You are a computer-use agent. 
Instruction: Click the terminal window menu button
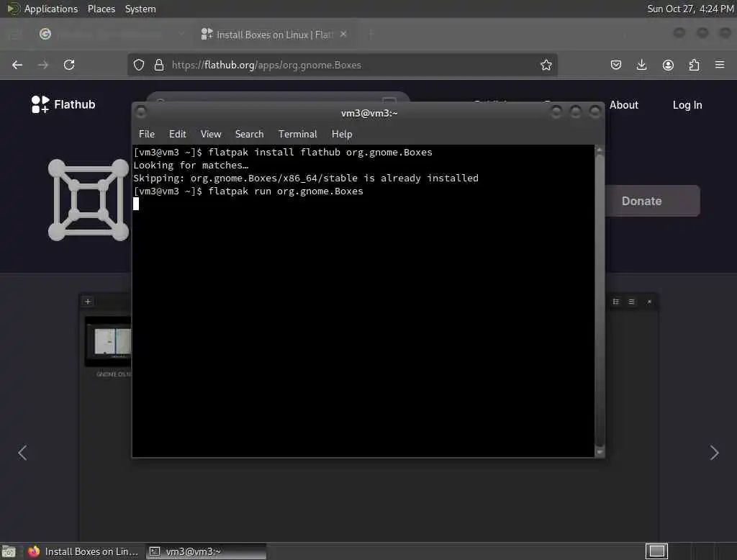click(x=140, y=112)
